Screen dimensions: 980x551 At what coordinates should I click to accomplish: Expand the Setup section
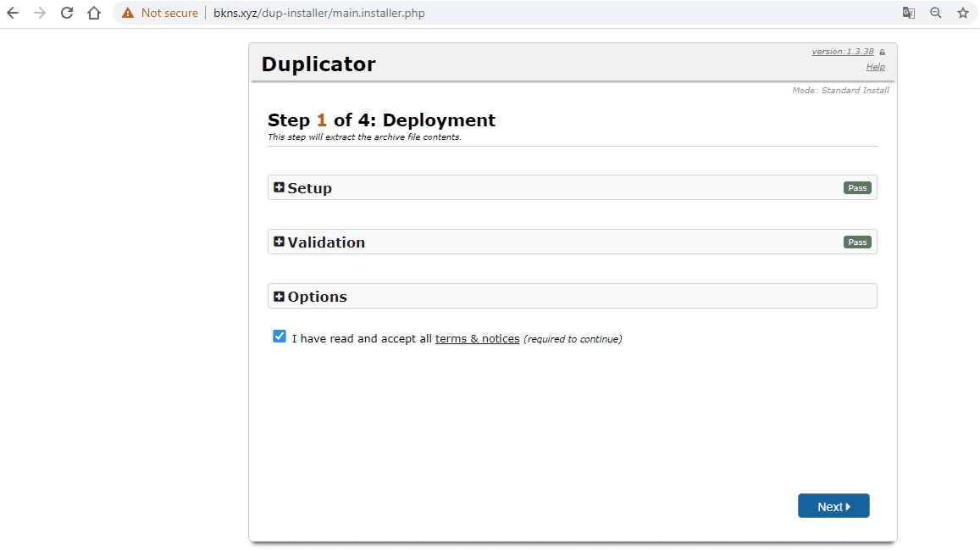pyautogui.click(x=280, y=187)
